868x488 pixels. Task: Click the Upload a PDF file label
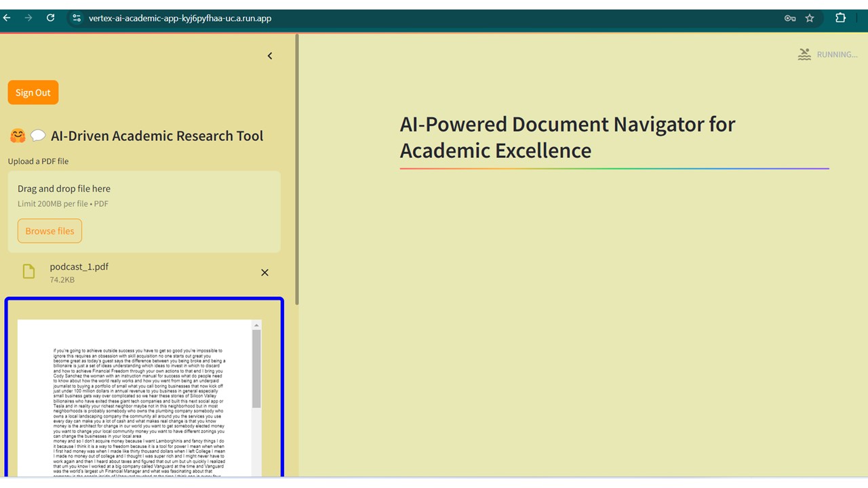tap(38, 161)
